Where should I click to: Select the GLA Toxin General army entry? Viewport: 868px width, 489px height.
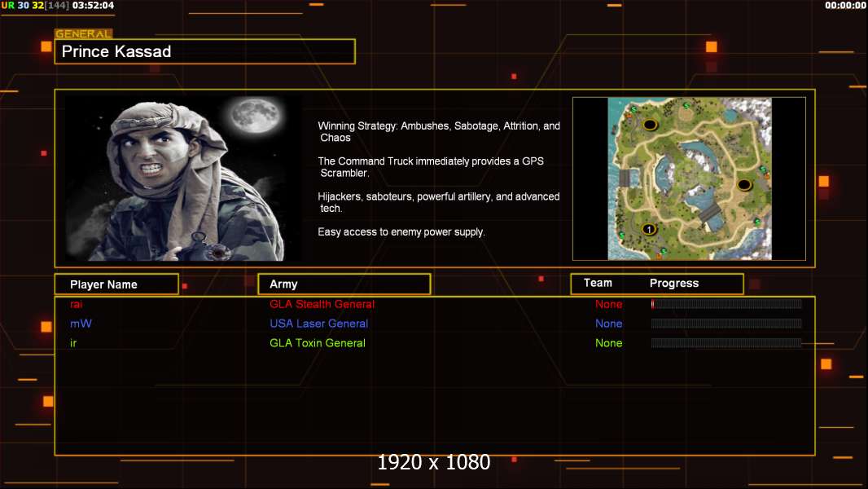click(318, 343)
